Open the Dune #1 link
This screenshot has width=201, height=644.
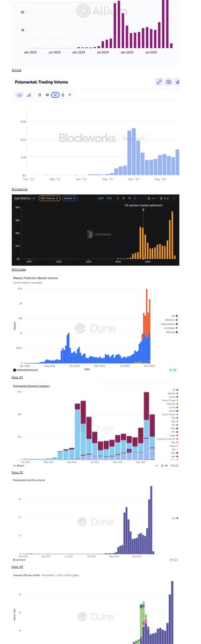pos(17,377)
